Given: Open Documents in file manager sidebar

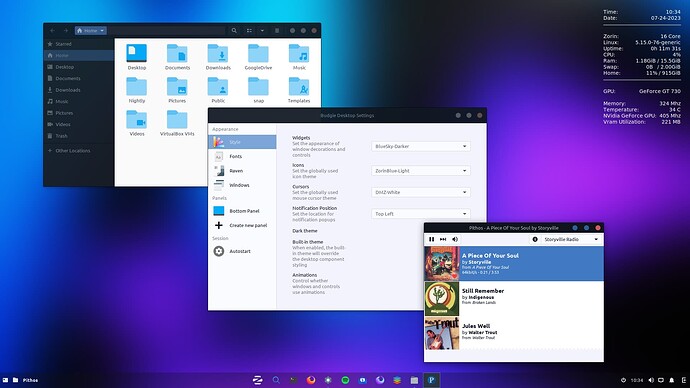Looking at the screenshot, I should click(79, 78).
